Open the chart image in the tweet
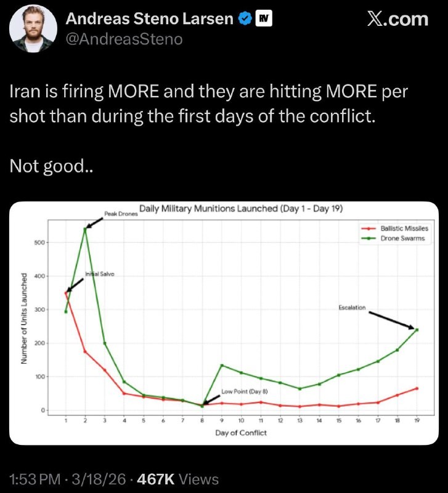This screenshot has height=493, width=448. pos(224,323)
